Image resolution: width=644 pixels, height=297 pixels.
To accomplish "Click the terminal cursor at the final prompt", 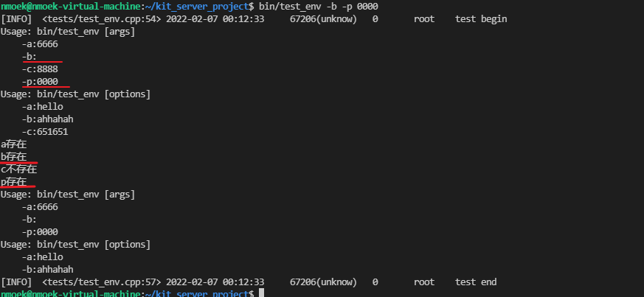I will (x=261, y=293).
